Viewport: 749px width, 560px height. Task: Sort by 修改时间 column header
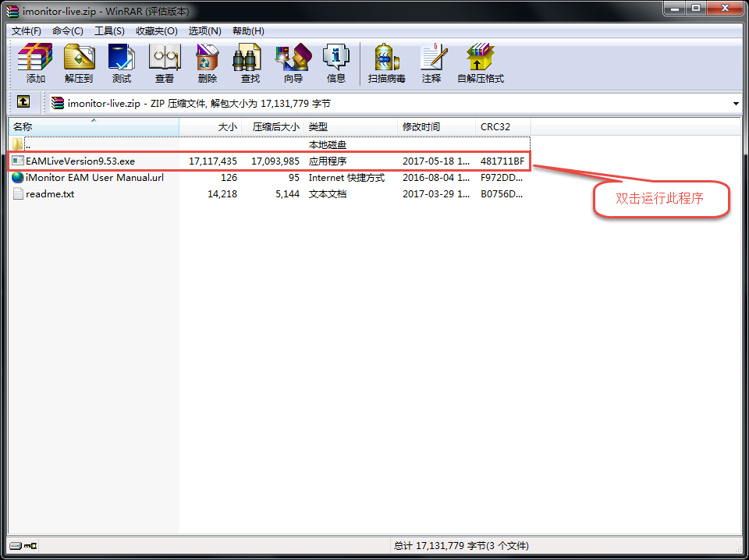coord(436,127)
